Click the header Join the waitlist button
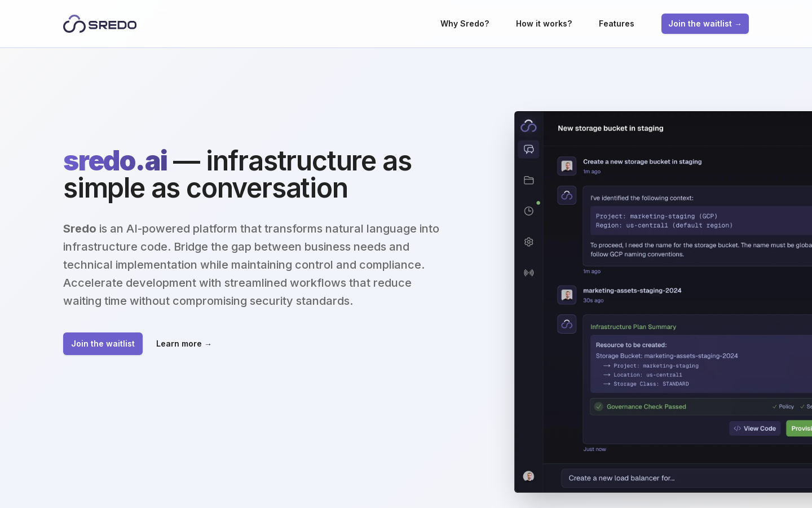This screenshot has height=508, width=812. click(705, 24)
